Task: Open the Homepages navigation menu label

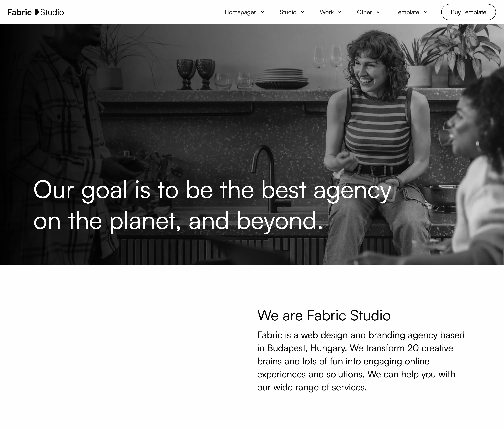Action: point(240,12)
